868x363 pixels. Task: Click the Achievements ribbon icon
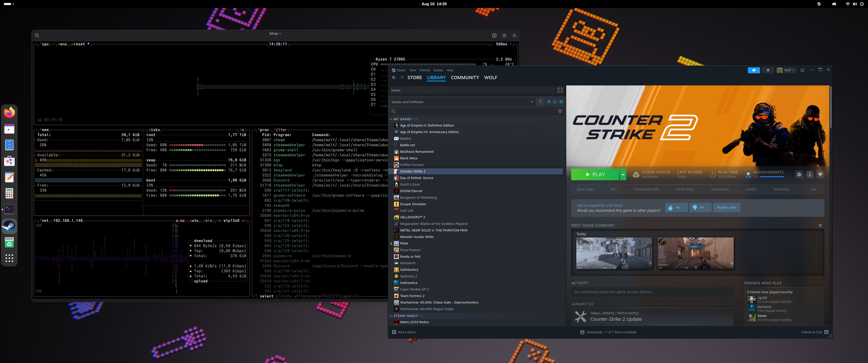pos(748,175)
